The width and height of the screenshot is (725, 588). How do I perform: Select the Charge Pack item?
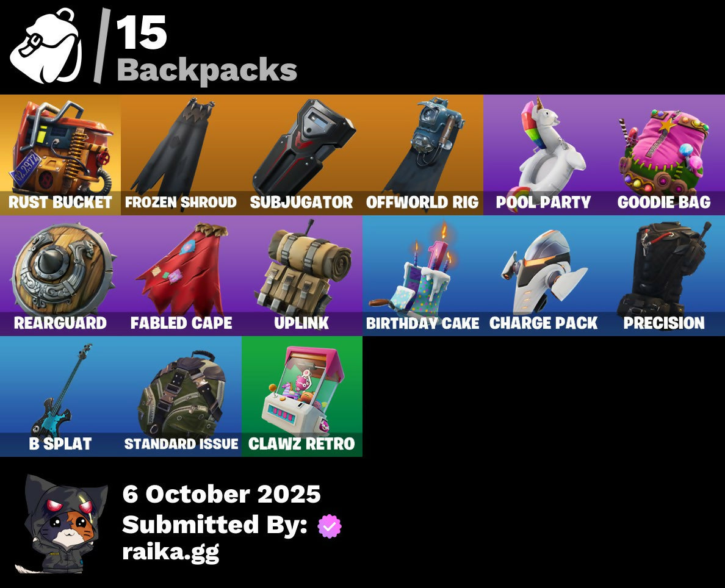tap(543, 276)
